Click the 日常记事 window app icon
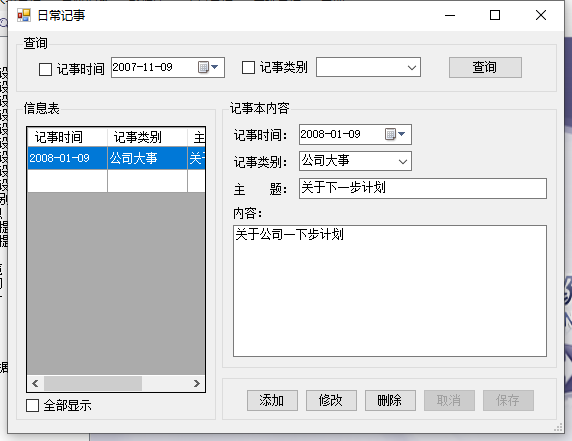Screen dimensions: 572x441 (x=24, y=15)
